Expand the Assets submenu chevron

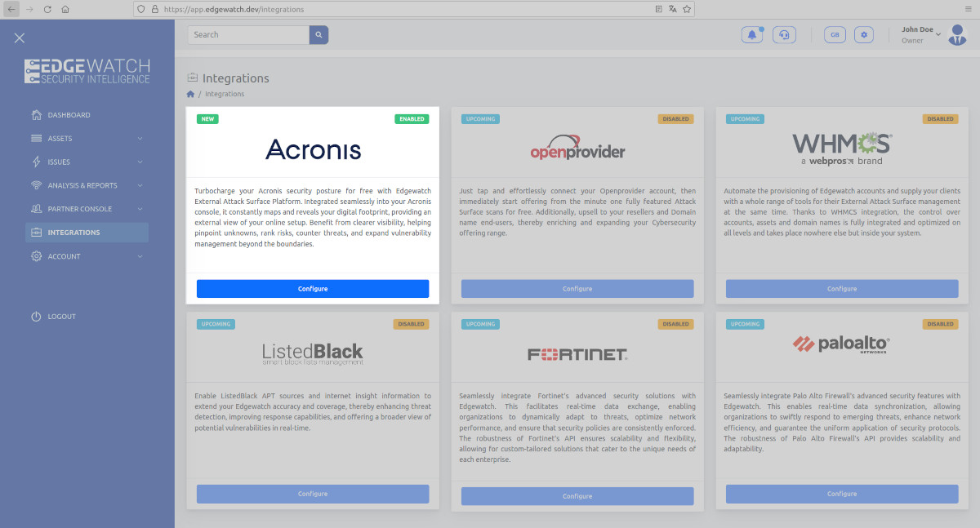click(140, 139)
